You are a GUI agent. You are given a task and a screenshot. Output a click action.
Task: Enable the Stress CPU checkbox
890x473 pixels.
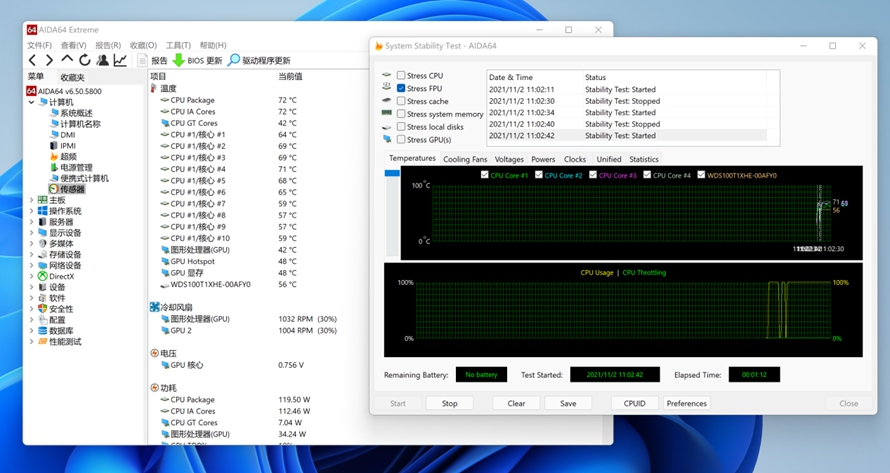click(x=401, y=76)
